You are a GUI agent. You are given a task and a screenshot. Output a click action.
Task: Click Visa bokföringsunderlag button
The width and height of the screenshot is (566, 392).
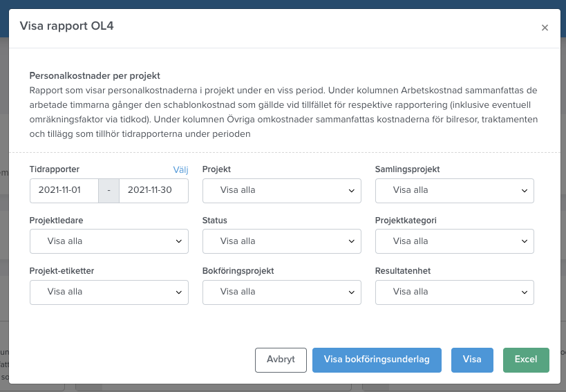click(x=377, y=360)
